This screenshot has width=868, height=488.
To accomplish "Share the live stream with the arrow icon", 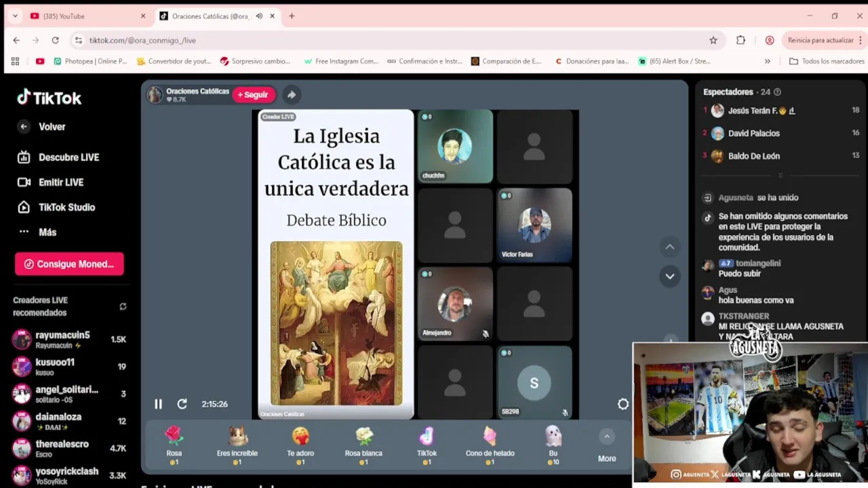I will [x=291, y=95].
